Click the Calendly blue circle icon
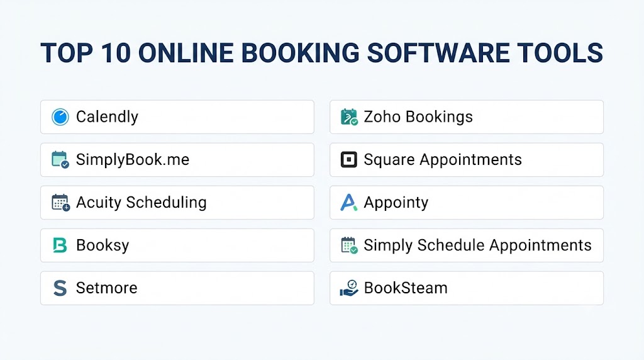This screenshot has width=644, height=360. [x=60, y=117]
